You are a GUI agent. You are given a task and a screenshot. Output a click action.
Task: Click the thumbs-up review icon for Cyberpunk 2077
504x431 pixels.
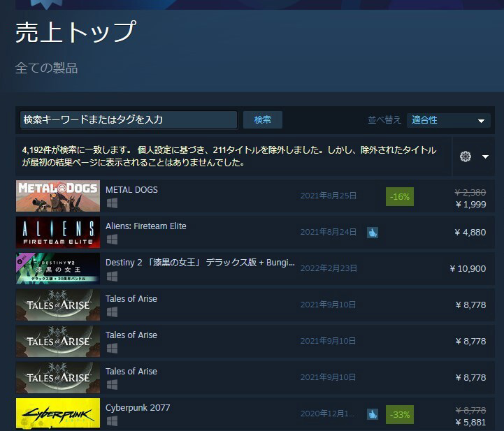[373, 414]
